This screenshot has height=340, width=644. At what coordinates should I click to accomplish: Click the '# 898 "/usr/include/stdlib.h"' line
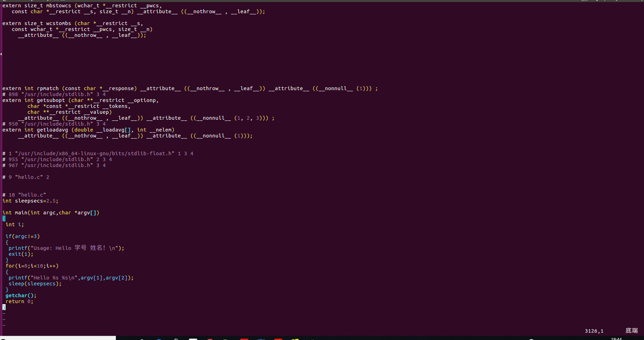click(x=54, y=94)
